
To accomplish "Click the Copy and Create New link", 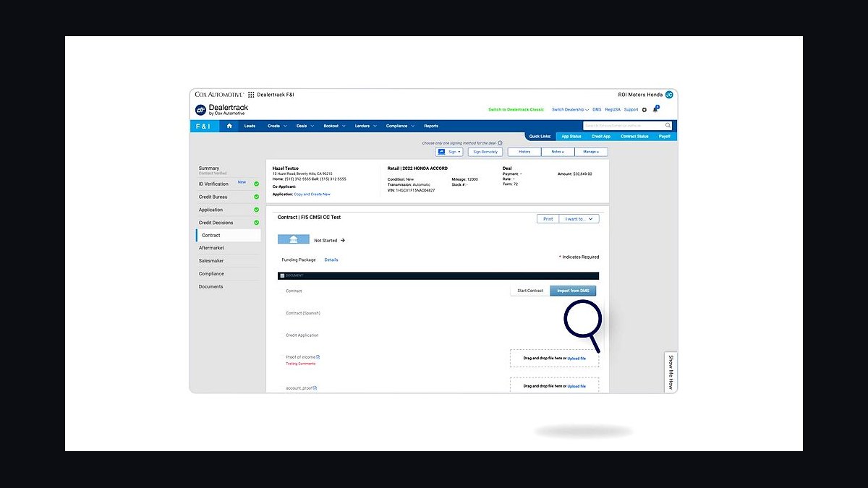I will coord(312,194).
